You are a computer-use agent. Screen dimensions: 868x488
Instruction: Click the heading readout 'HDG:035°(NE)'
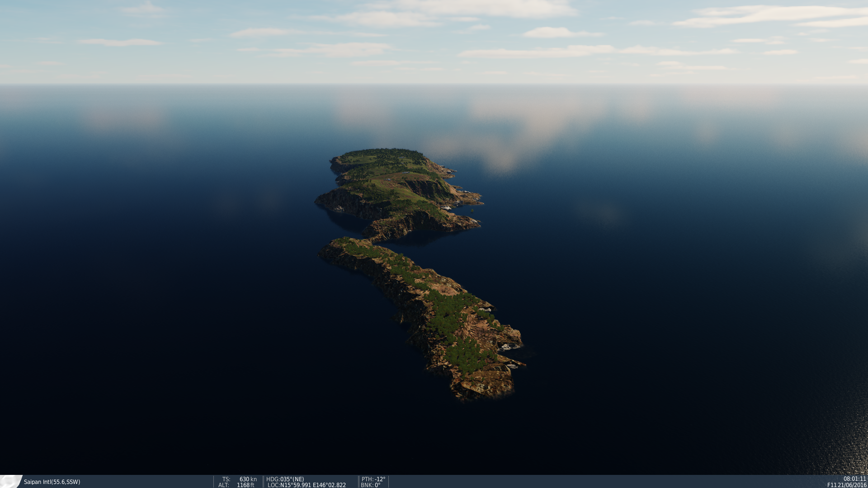(x=285, y=479)
